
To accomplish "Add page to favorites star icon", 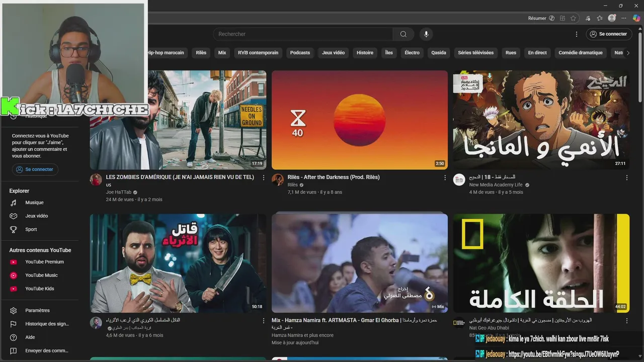I will coord(573,18).
